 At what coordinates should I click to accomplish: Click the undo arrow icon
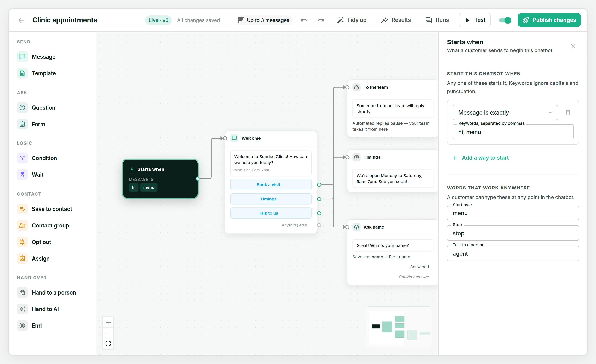pos(304,20)
